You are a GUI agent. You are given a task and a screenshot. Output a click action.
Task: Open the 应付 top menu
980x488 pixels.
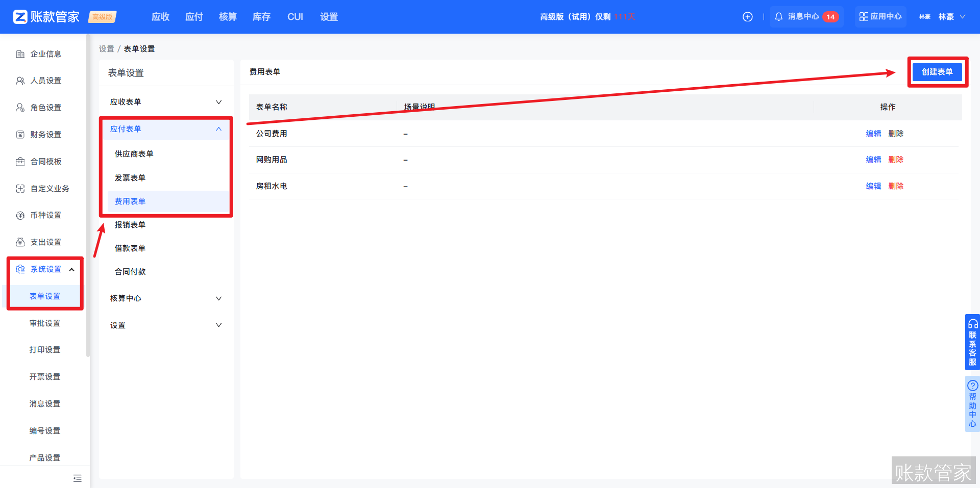pyautogui.click(x=194, y=17)
